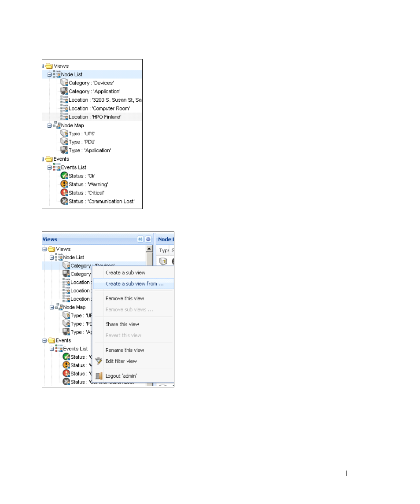Select Category : 'Devices' in upper tree
The width and height of the screenshot is (420, 504).
[91, 83]
